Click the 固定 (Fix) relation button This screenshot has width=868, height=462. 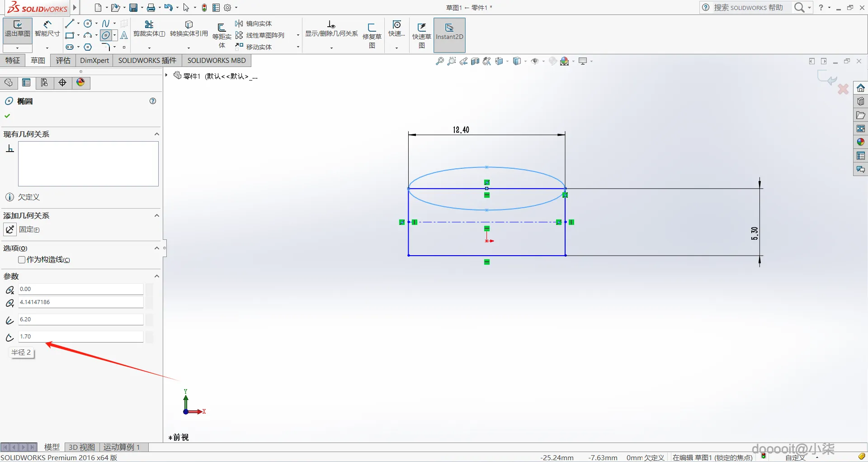tap(10, 229)
